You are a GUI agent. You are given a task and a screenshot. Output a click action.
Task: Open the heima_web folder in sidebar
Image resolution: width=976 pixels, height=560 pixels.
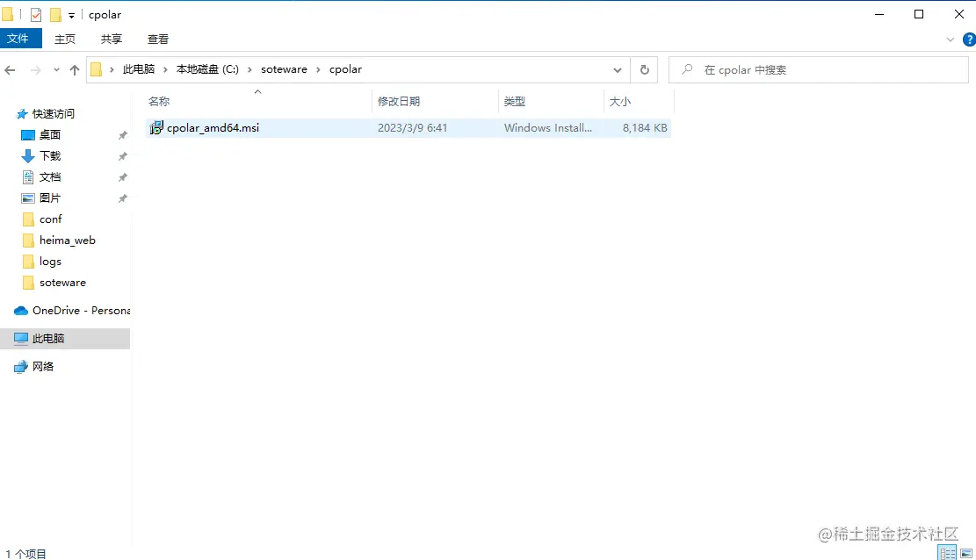(x=68, y=241)
